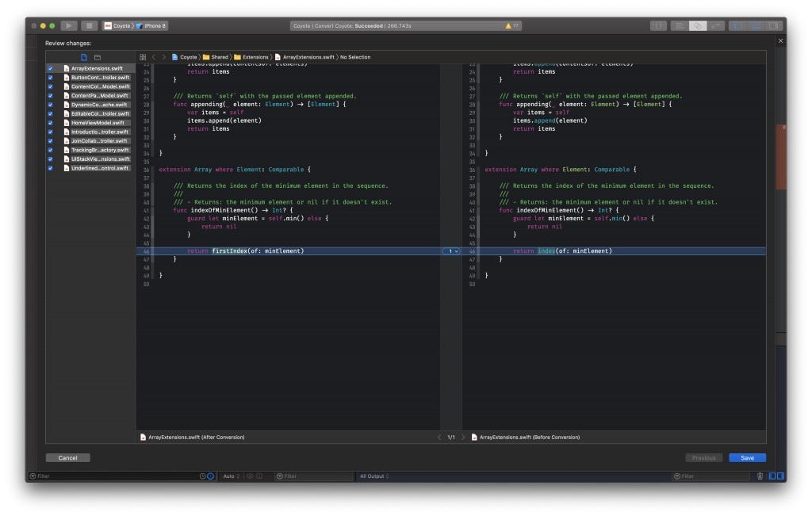The image size is (812, 516).
Task: Open the All Output dropdown
Action: pos(374,476)
